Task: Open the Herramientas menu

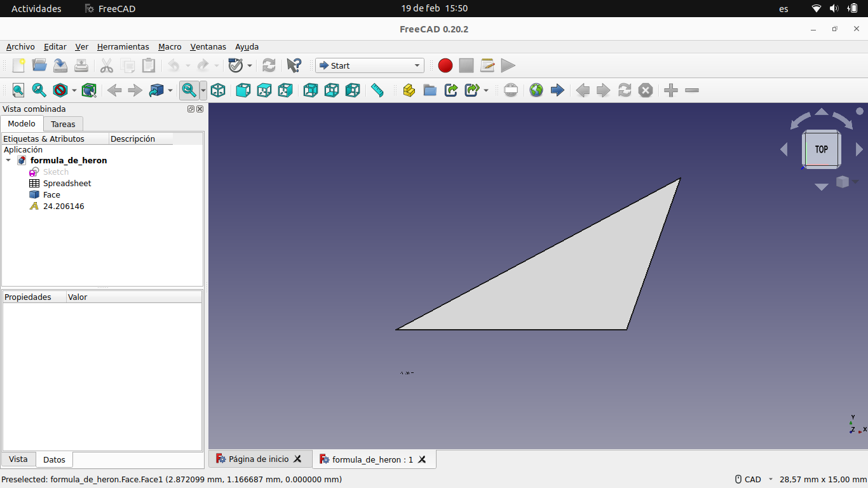Action: (x=123, y=47)
